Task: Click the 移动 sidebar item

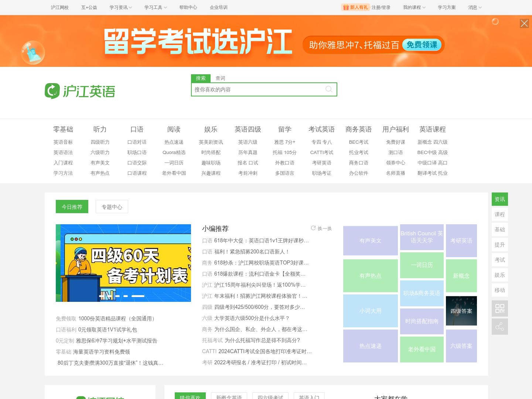Action: (500, 290)
